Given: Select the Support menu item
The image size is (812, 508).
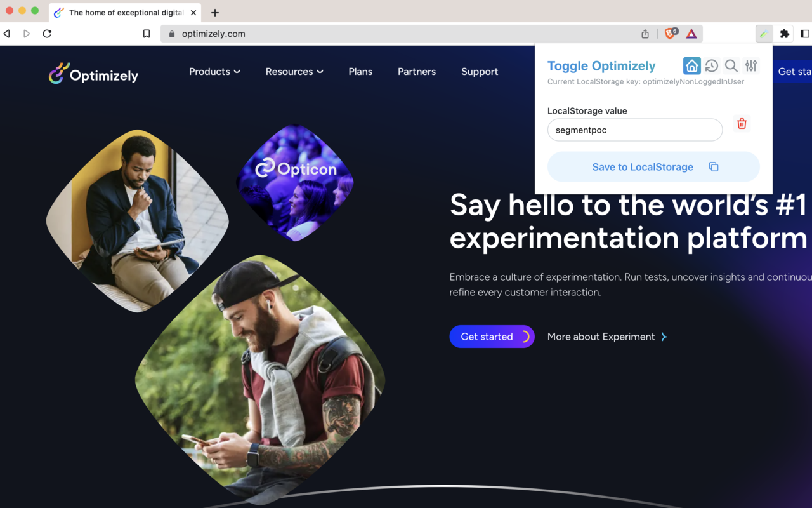Looking at the screenshot, I should (480, 72).
